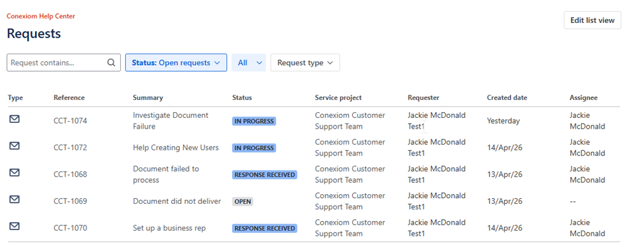
Task: Click requester cell for CCT-1069
Action: (x=437, y=201)
